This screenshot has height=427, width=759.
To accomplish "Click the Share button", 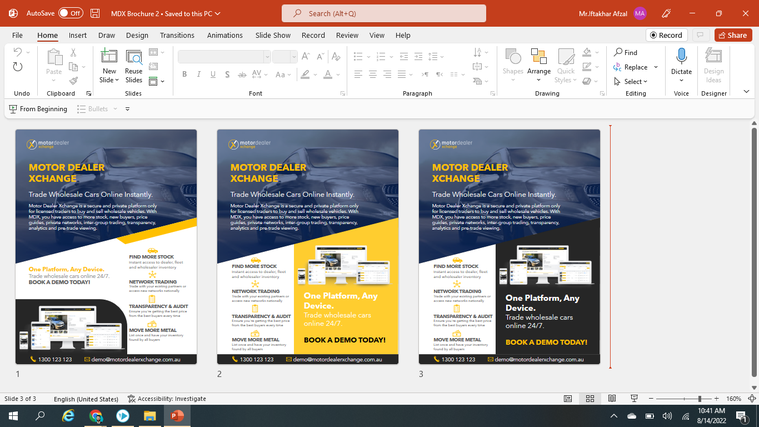I will click(x=733, y=35).
